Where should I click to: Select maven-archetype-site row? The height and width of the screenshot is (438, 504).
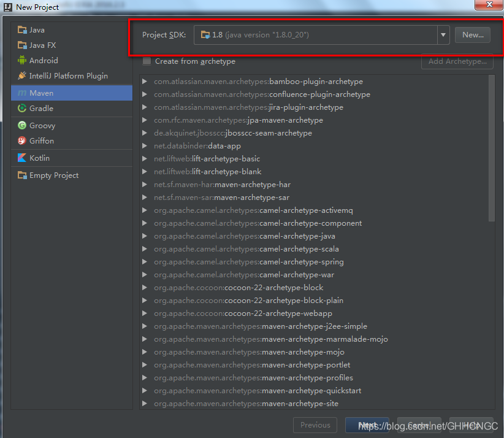314,403
